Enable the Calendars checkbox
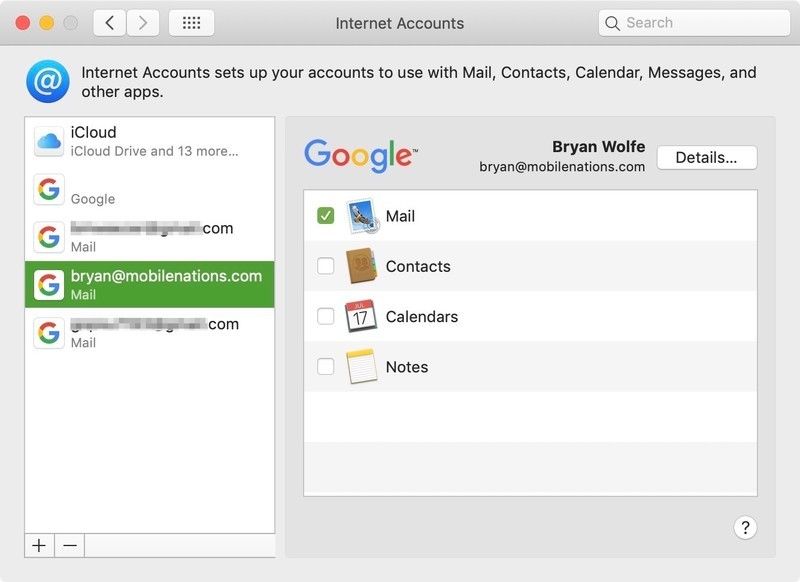The width and height of the screenshot is (800, 582). coord(325,316)
